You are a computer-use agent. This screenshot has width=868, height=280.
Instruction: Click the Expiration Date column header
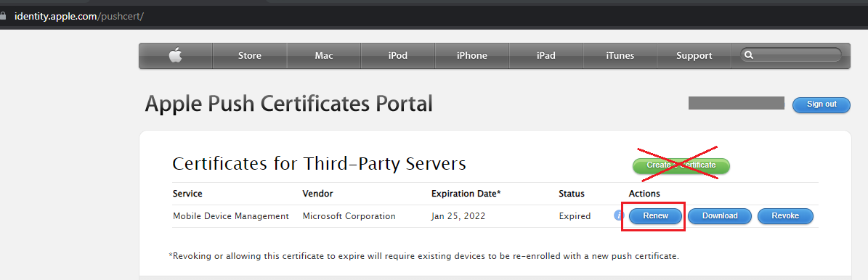[x=466, y=194]
